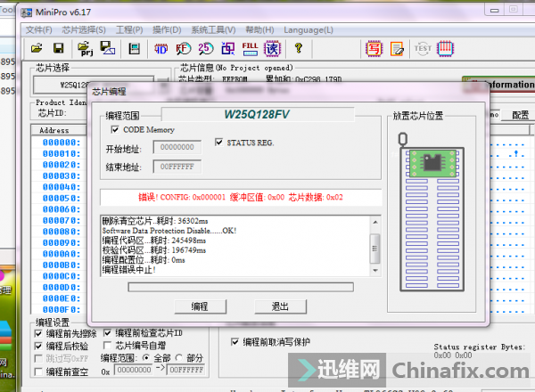Click the round FF icon in the toolbar
This screenshot has height=392, width=535.
click(183, 49)
